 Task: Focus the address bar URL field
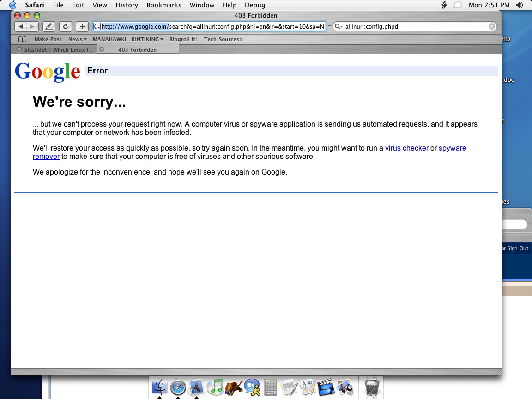(x=209, y=26)
